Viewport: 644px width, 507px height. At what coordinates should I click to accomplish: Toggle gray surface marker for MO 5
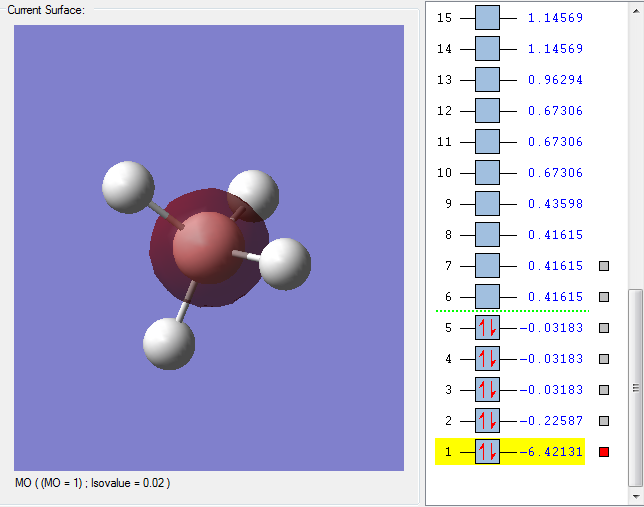point(604,328)
